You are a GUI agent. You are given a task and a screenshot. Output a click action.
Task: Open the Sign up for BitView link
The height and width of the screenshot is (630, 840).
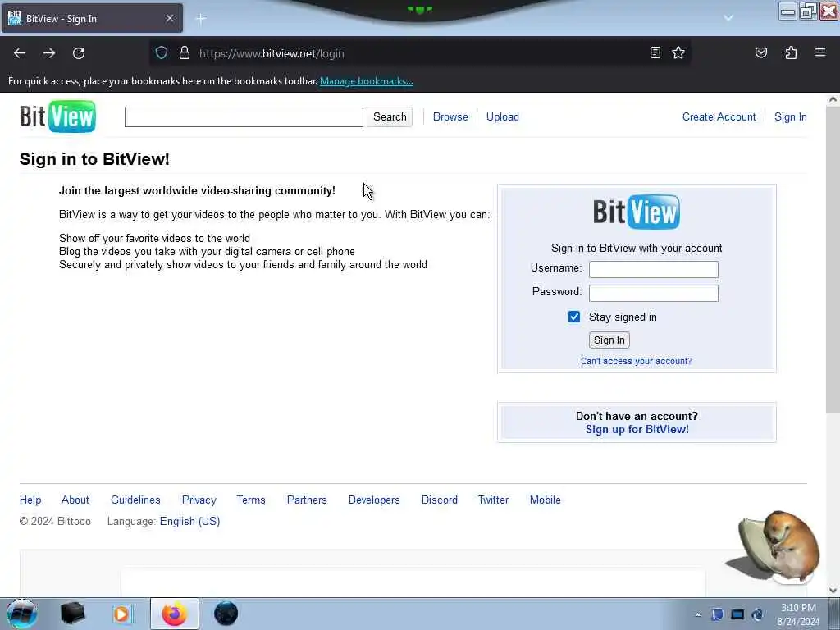coord(637,429)
